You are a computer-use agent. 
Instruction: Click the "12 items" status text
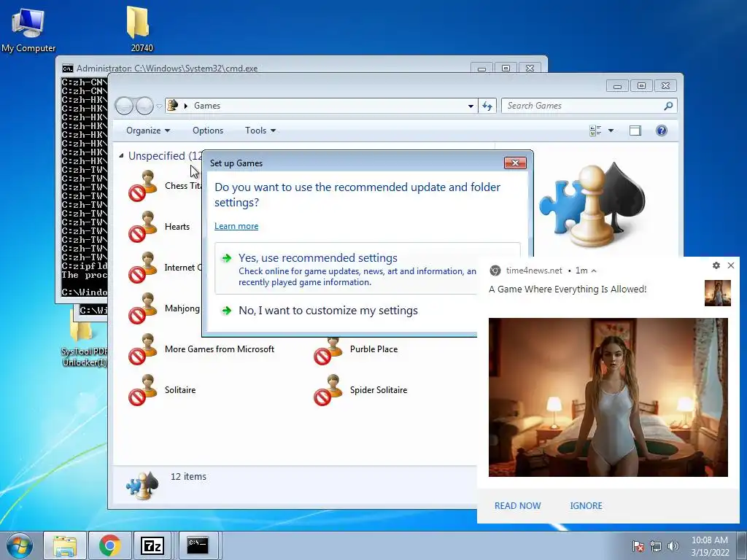tap(189, 476)
